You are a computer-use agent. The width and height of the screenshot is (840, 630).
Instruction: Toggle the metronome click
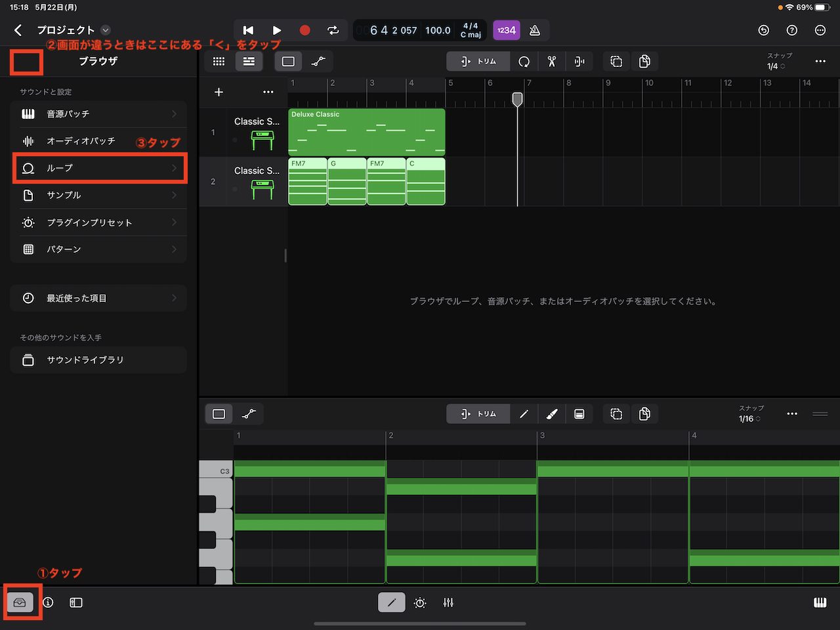535,30
